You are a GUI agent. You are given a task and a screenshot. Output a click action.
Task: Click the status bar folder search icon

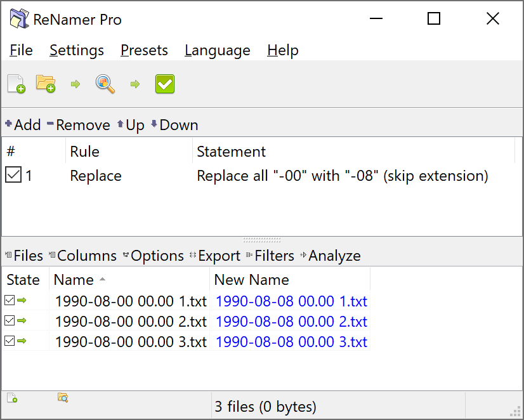(63, 398)
